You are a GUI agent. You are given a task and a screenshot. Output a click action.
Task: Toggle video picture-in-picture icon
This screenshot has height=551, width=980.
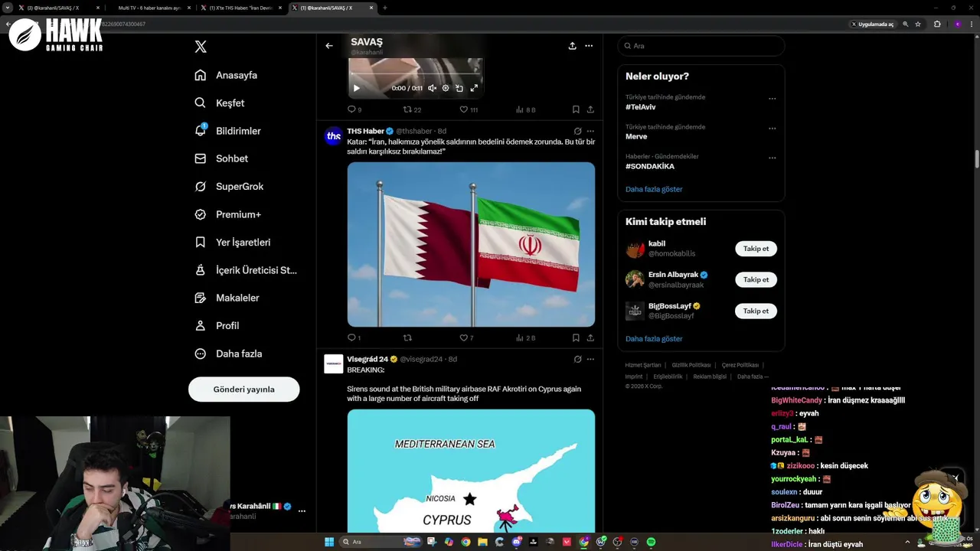459,88
